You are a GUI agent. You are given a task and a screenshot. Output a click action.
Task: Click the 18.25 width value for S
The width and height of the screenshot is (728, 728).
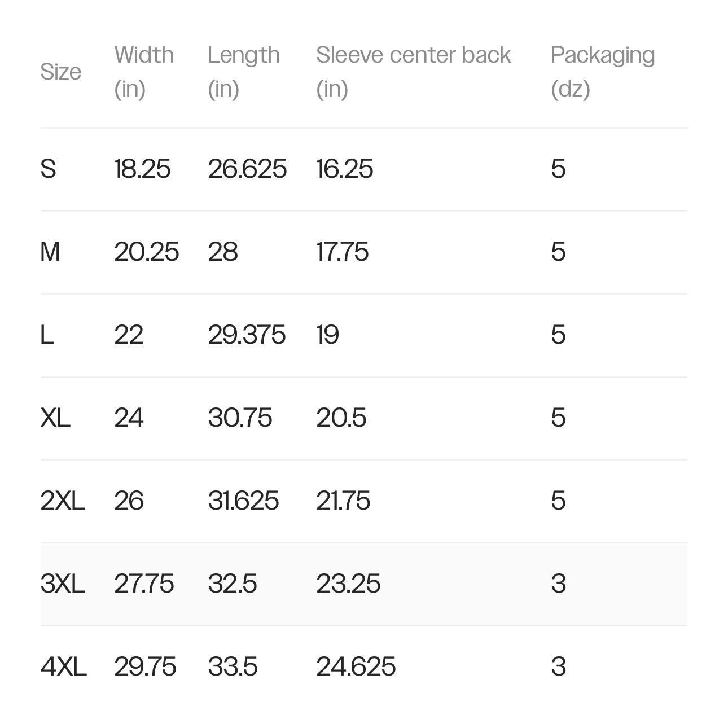(x=142, y=169)
